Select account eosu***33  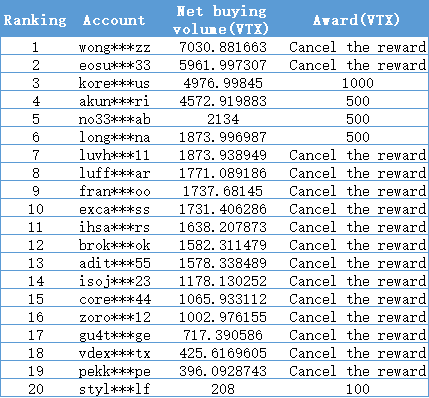pos(114,65)
